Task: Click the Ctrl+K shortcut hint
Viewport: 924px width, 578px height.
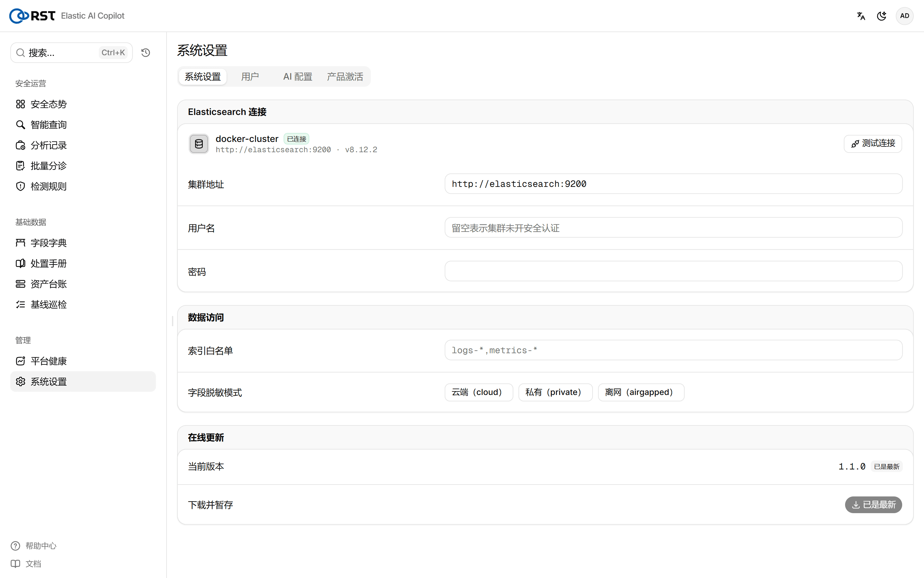Action: coord(113,53)
